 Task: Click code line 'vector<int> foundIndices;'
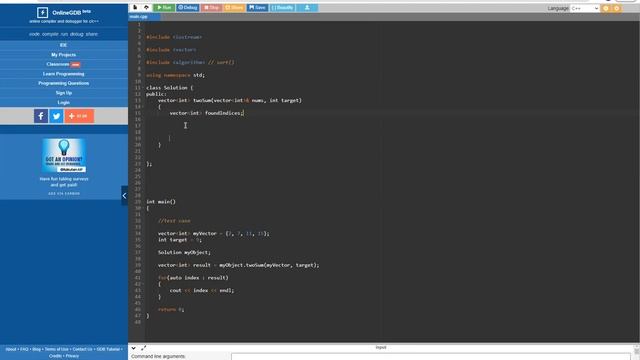[x=207, y=113]
